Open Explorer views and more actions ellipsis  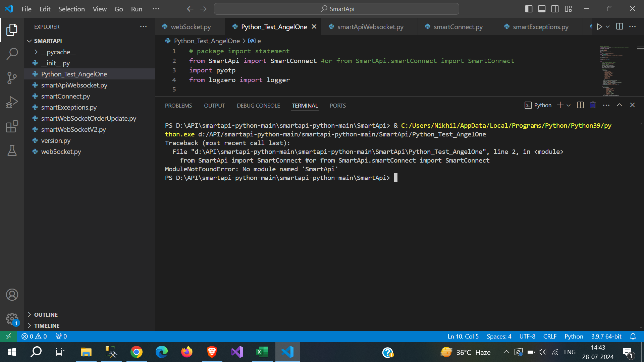143,27
